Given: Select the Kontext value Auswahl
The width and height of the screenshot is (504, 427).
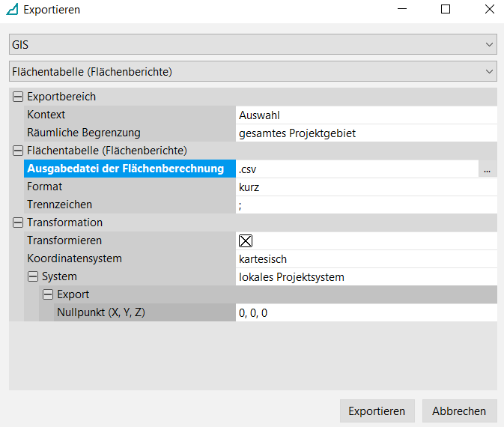Looking at the screenshot, I should pos(365,115).
